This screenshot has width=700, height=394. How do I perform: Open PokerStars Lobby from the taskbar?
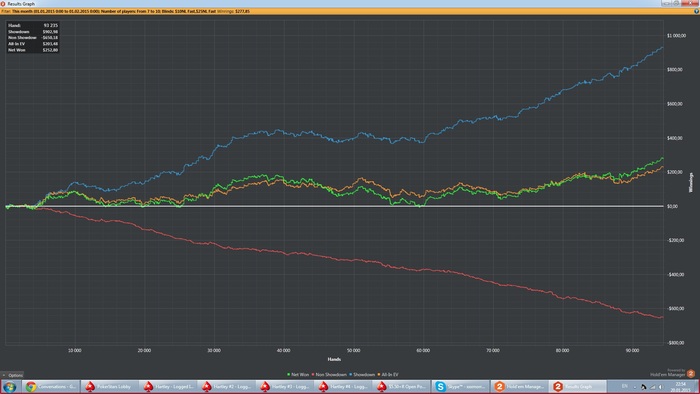pos(109,386)
